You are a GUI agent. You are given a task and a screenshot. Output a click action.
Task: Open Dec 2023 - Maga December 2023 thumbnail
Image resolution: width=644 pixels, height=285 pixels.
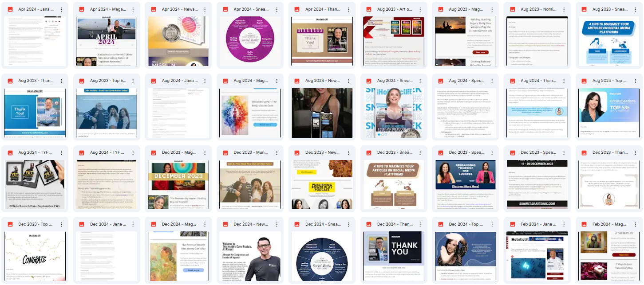tap(178, 185)
